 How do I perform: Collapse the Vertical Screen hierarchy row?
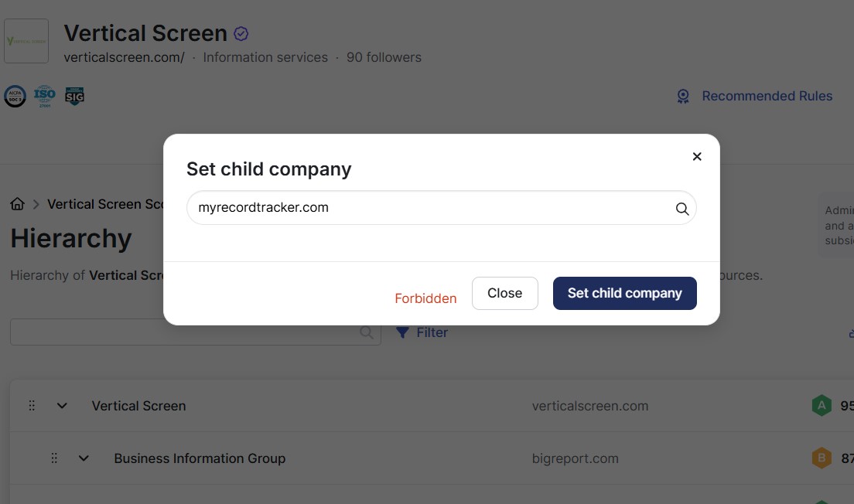pos(62,406)
